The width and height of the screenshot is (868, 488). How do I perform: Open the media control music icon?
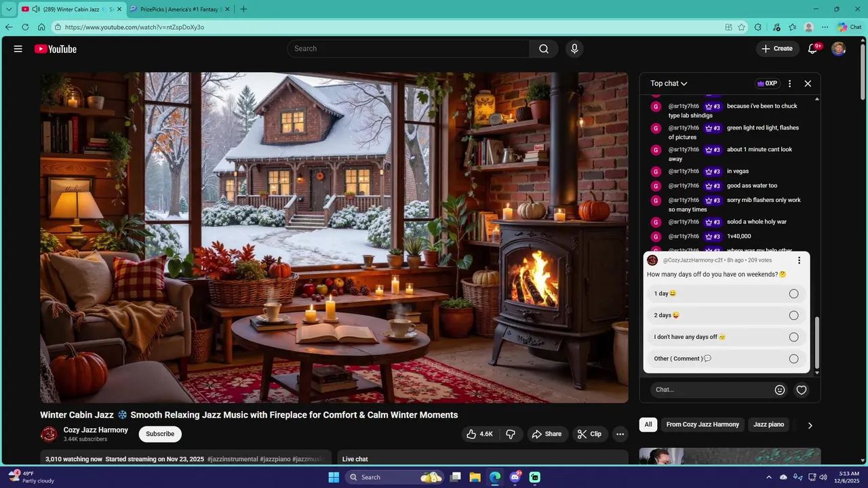tap(776, 27)
